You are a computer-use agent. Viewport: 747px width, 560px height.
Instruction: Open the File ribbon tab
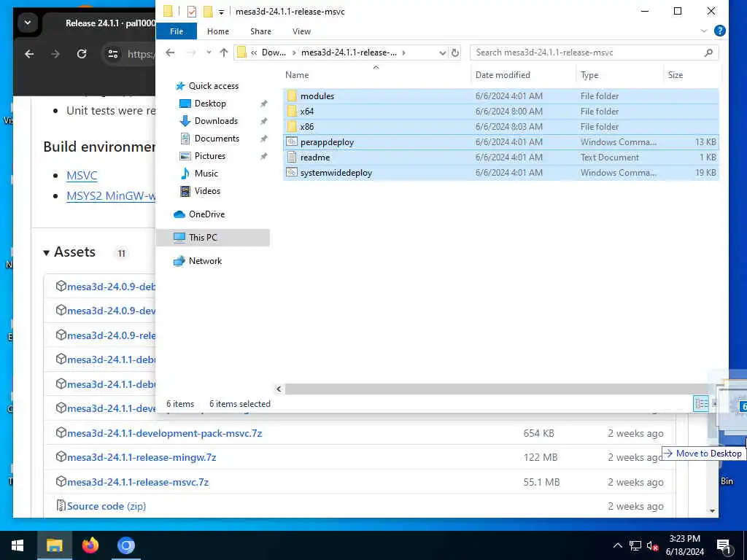[x=177, y=31]
